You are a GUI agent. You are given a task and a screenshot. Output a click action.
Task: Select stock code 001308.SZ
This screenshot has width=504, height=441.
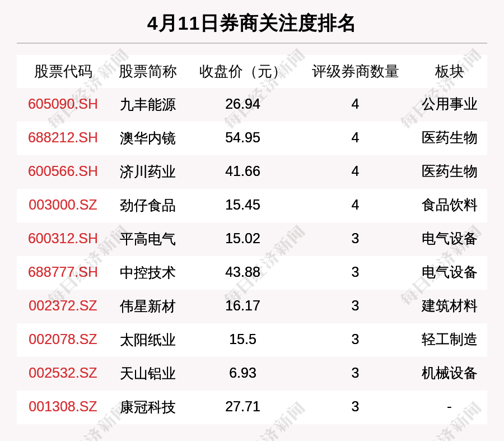click(63, 407)
